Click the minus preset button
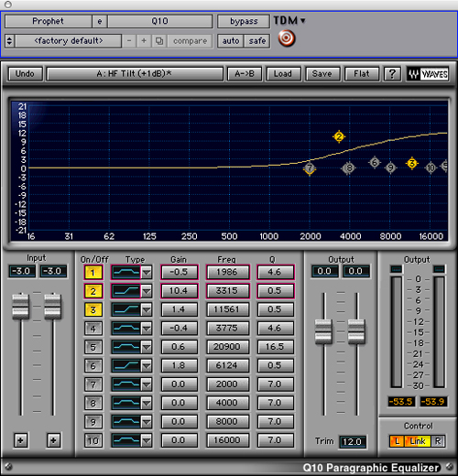 (x=129, y=41)
